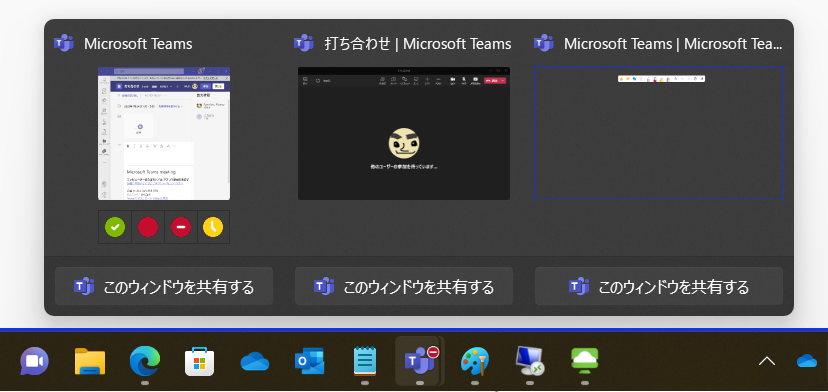Open the Microsoft Teams main window thumbnail
Viewport: 828px width, 392px height.
click(164, 133)
